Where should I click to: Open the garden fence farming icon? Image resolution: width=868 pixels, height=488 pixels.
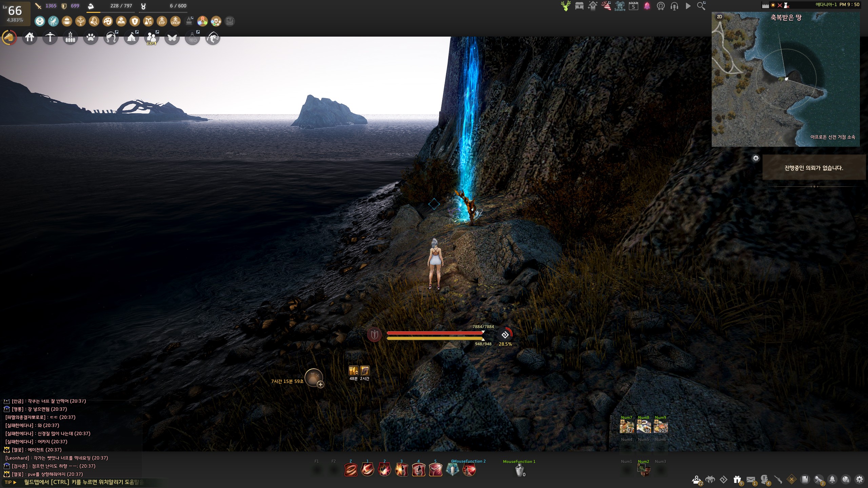[71, 38]
